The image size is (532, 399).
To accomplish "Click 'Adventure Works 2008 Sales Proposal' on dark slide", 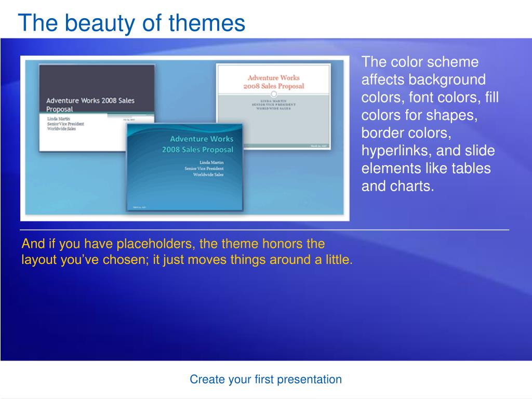I will (90, 104).
